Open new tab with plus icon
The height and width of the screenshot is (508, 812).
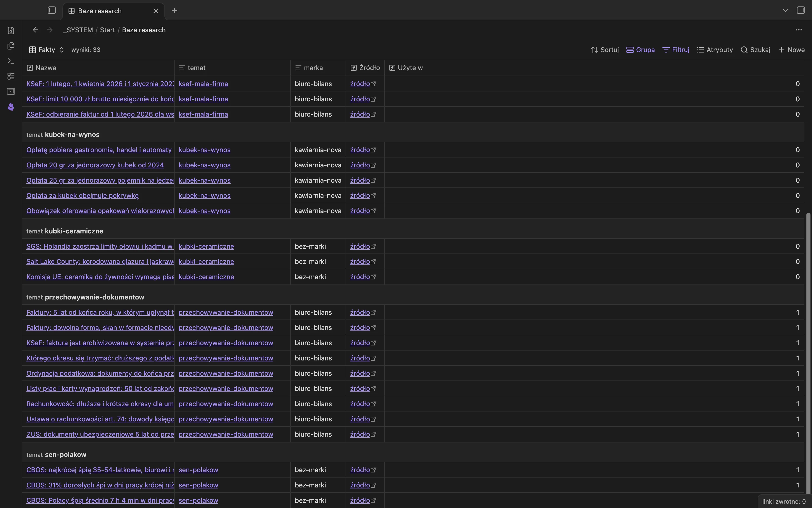coord(175,10)
